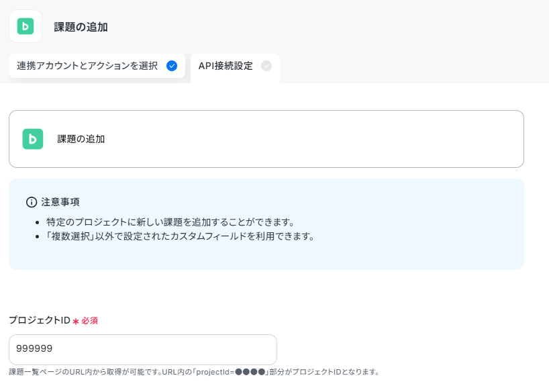Image resolution: width=549 pixels, height=392 pixels.
Task: Click the Backlog logo inside the 課題の追加 card
Action: [x=33, y=139]
